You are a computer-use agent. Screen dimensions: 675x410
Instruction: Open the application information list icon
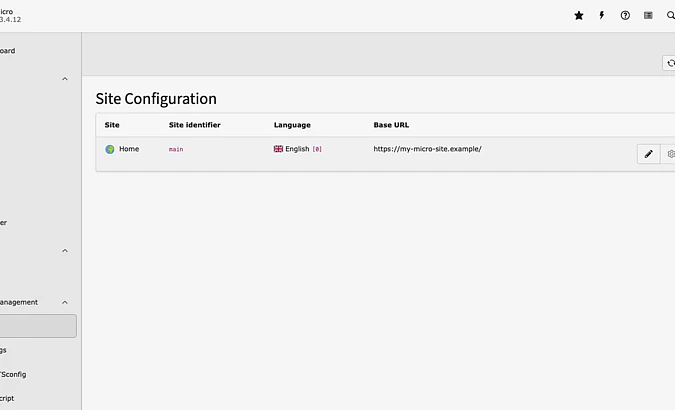coord(648,16)
